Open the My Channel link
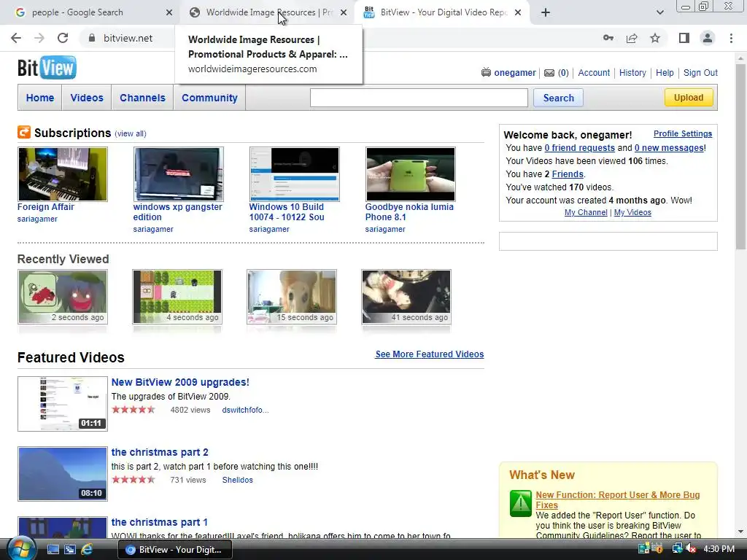This screenshot has height=560, width=747. point(586,212)
